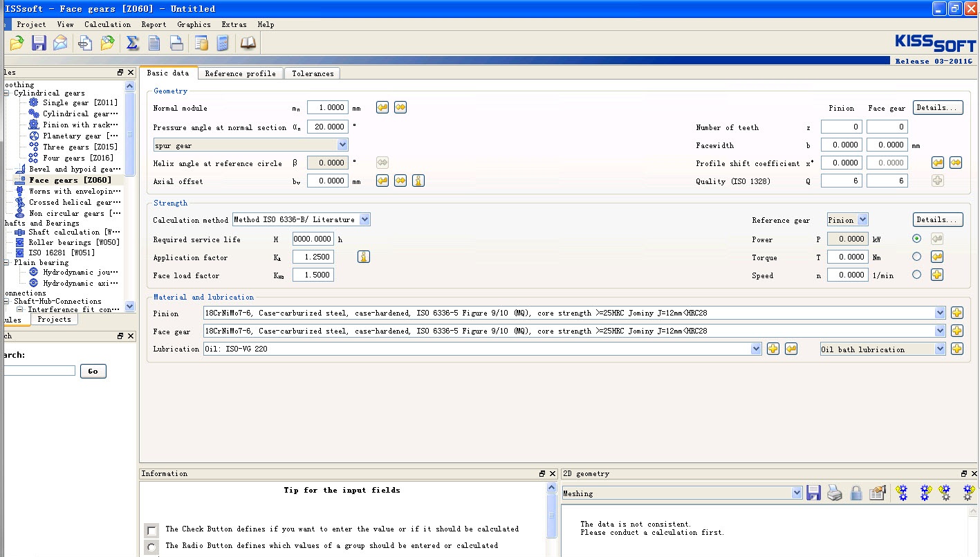Switch to the Reference profile tab
The height and width of the screenshot is (557, 980).
point(240,73)
